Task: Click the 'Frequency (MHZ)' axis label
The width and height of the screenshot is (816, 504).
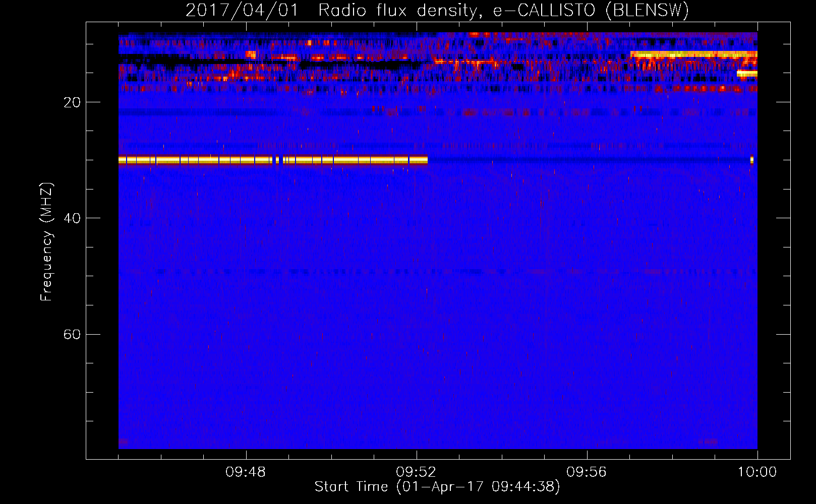Action: [x=46, y=242]
